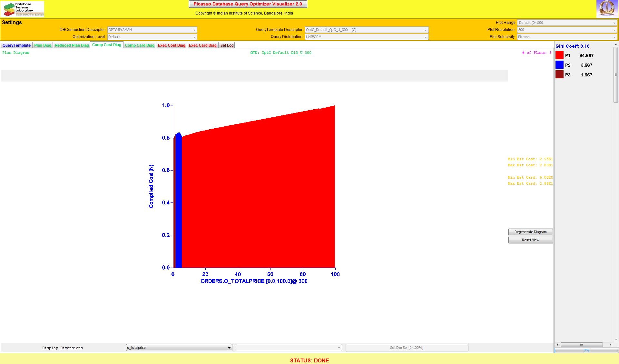Click the Reset View button
This screenshot has height=364, width=619.
point(530,240)
